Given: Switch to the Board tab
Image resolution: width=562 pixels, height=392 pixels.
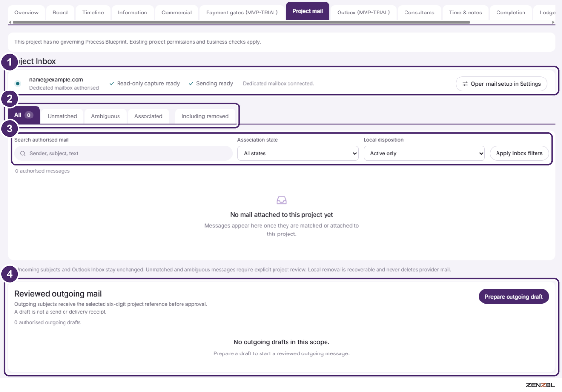Looking at the screenshot, I should click(x=60, y=13).
